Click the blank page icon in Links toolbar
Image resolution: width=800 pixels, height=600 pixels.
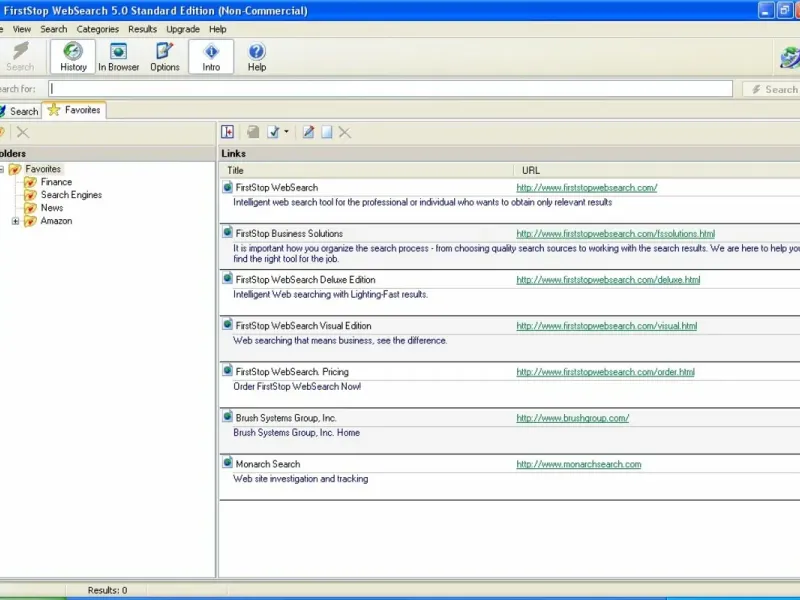[x=326, y=132]
